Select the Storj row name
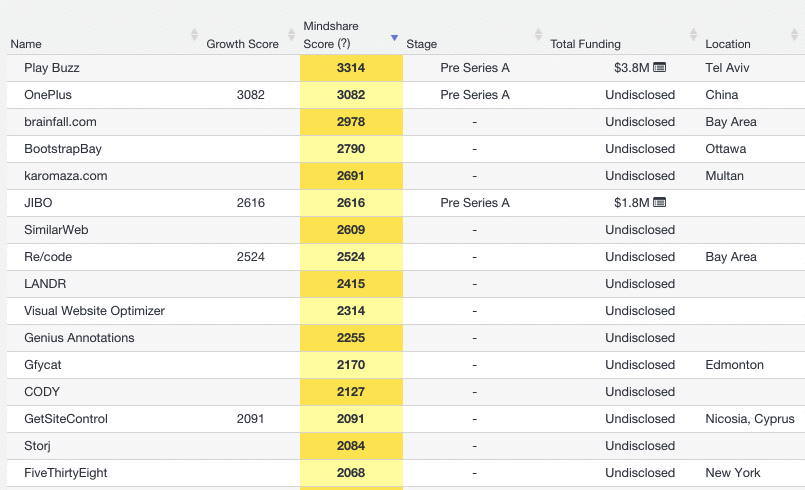 click(x=37, y=446)
